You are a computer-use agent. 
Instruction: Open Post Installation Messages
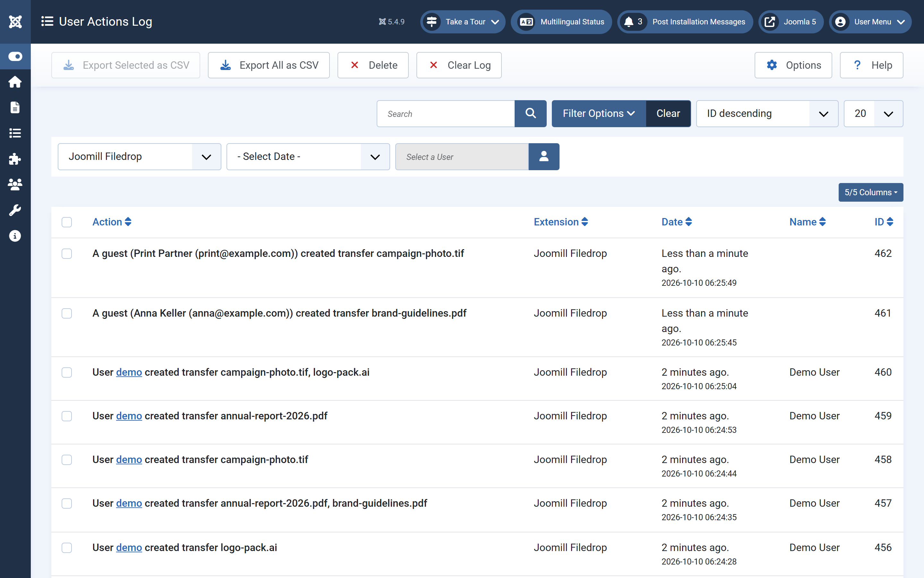click(685, 22)
